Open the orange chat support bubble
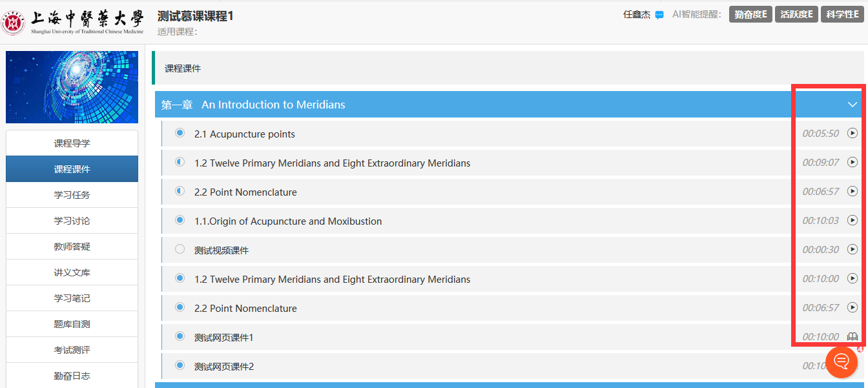The width and height of the screenshot is (868, 388). tap(842, 361)
